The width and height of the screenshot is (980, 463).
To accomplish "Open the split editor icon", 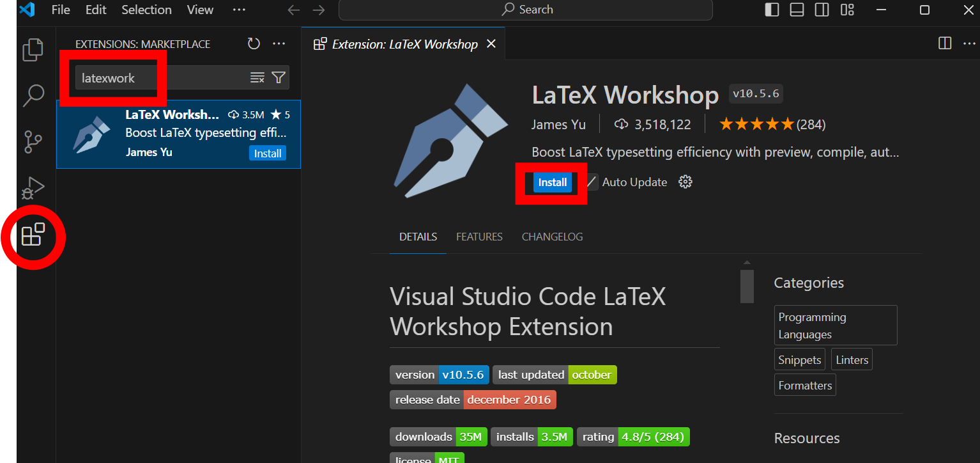I will [x=945, y=43].
